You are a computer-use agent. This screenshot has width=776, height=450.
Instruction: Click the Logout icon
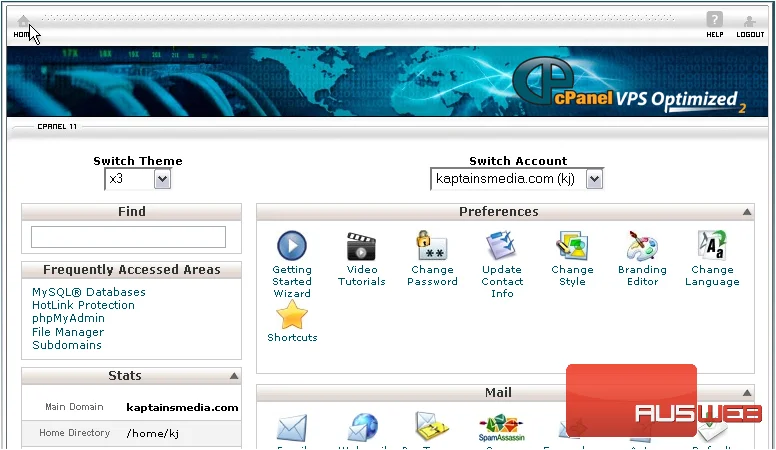click(x=749, y=21)
